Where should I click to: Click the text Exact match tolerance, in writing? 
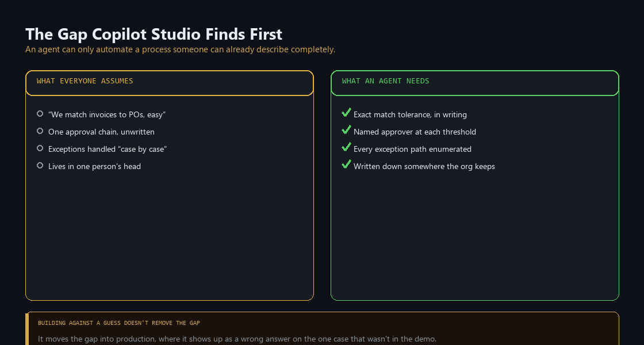[x=410, y=114]
